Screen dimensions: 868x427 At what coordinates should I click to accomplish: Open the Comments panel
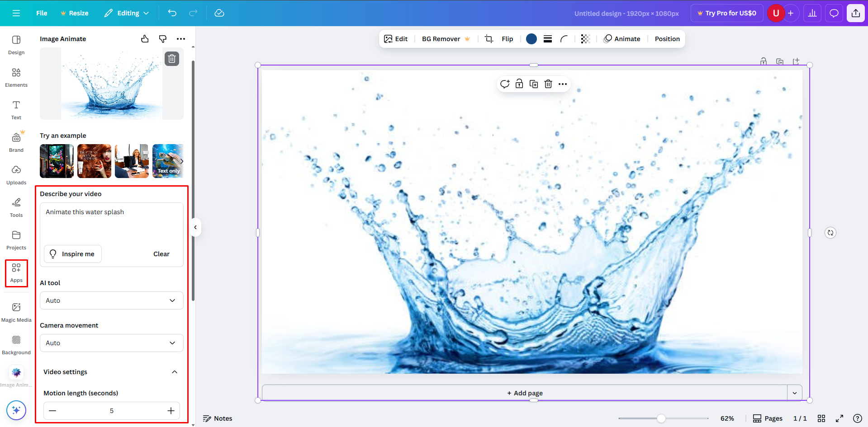pos(834,13)
